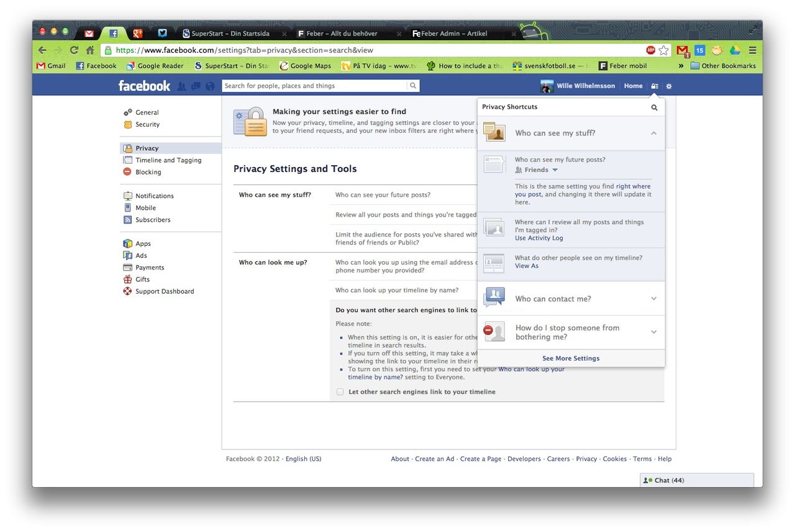This screenshot has width=795, height=532.
Task: Open the Other Bookmarks folder
Action: [723, 66]
